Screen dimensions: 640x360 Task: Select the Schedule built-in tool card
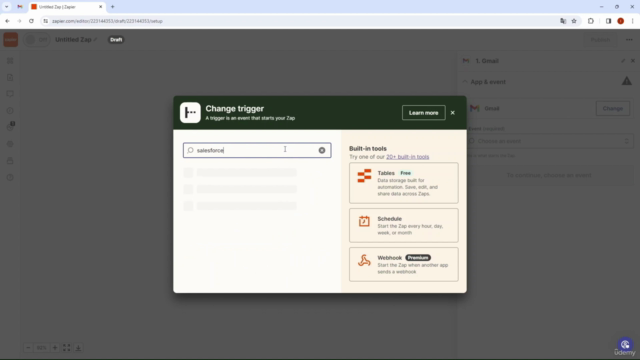point(404,225)
